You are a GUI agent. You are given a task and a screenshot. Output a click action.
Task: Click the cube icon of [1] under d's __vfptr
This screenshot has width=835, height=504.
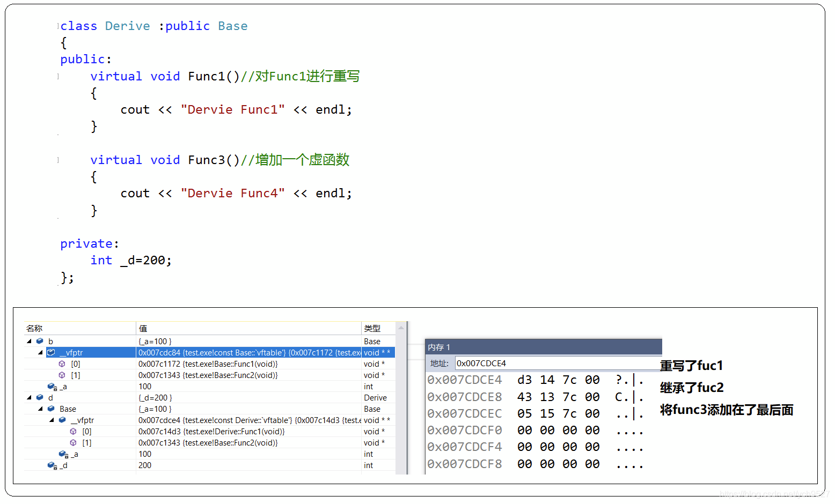[73, 442]
